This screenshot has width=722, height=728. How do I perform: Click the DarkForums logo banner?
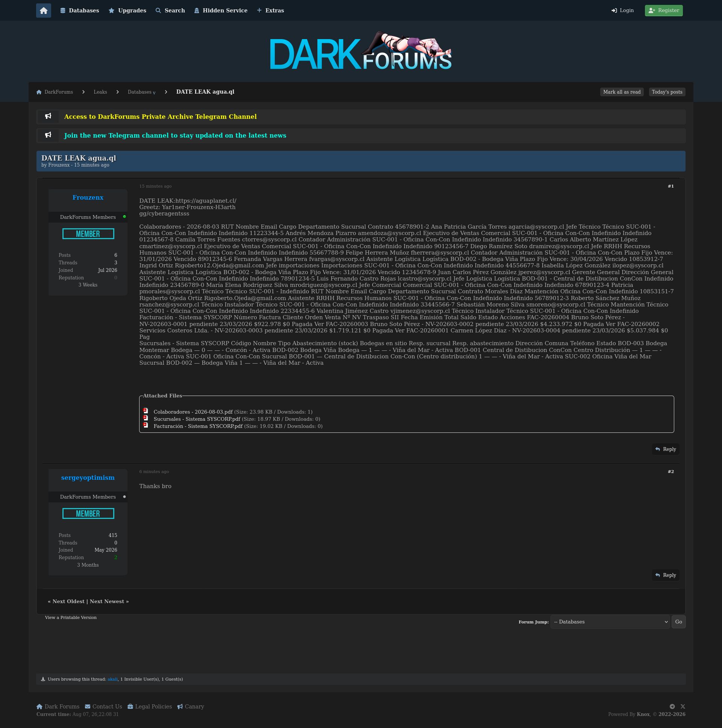click(361, 51)
